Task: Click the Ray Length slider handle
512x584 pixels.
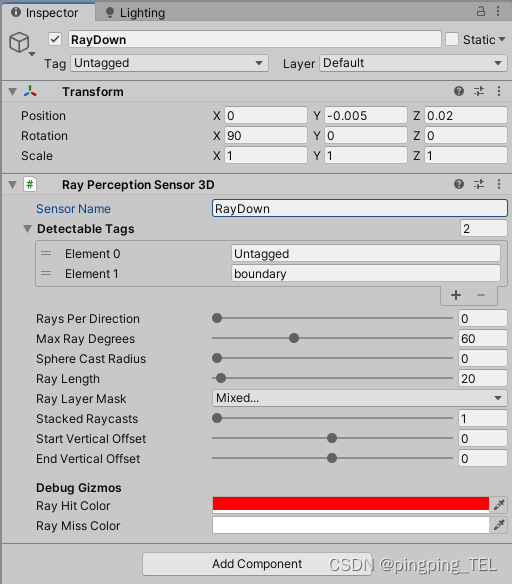Action: pos(221,378)
